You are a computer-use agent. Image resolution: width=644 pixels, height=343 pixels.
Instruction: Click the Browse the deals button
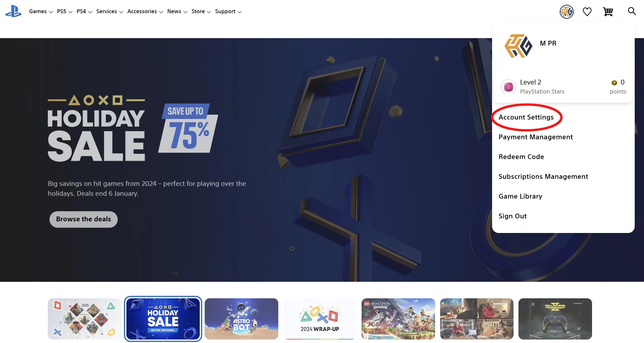83,219
